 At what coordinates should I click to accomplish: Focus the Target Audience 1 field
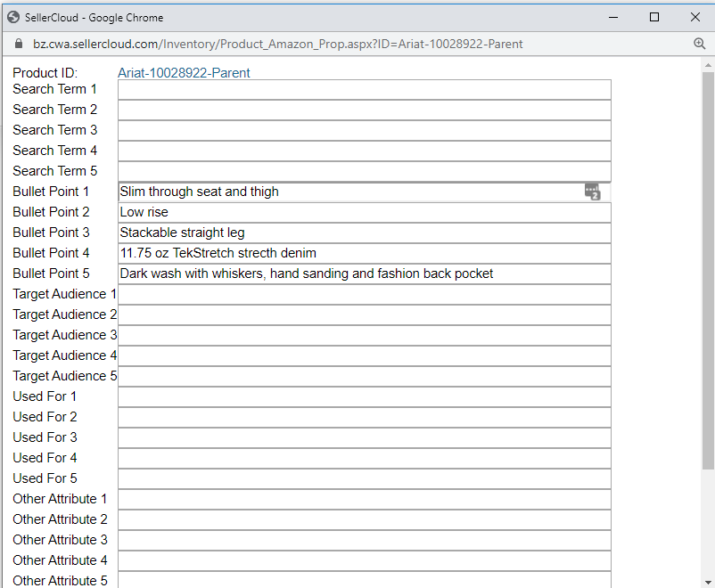point(365,295)
